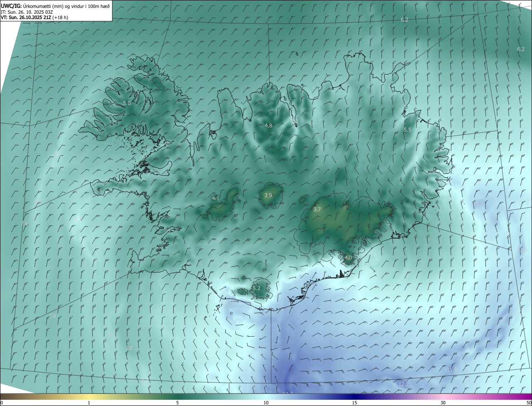Click the 'IT: Sun. 26. 10. 2025 03Z' line
532x406 pixels.
pos(27,12)
